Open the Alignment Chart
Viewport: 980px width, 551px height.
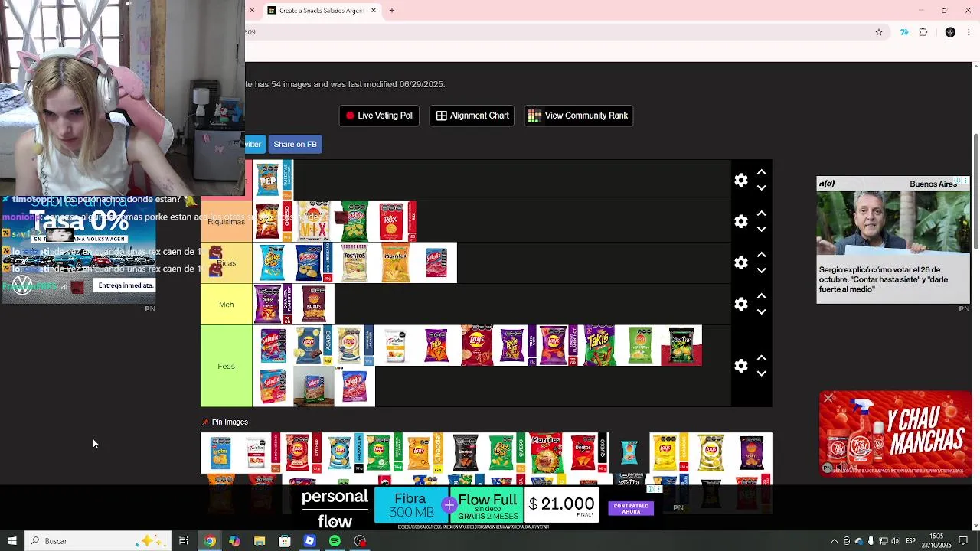pos(472,116)
